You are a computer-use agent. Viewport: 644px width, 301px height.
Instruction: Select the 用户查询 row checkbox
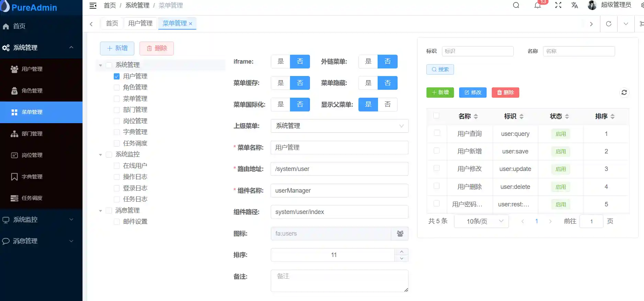[x=437, y=133]
